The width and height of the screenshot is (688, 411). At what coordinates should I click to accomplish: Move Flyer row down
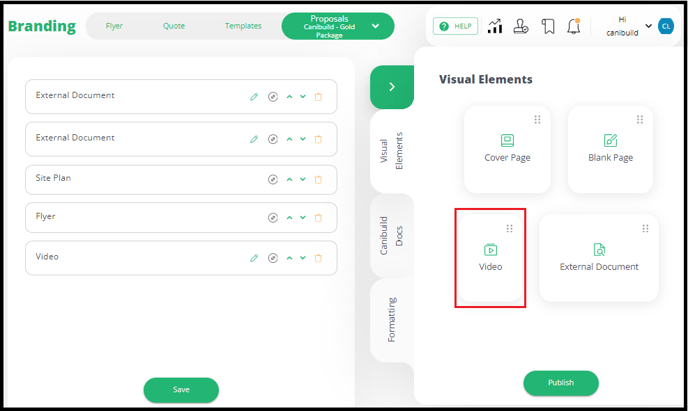coord(303,218)
